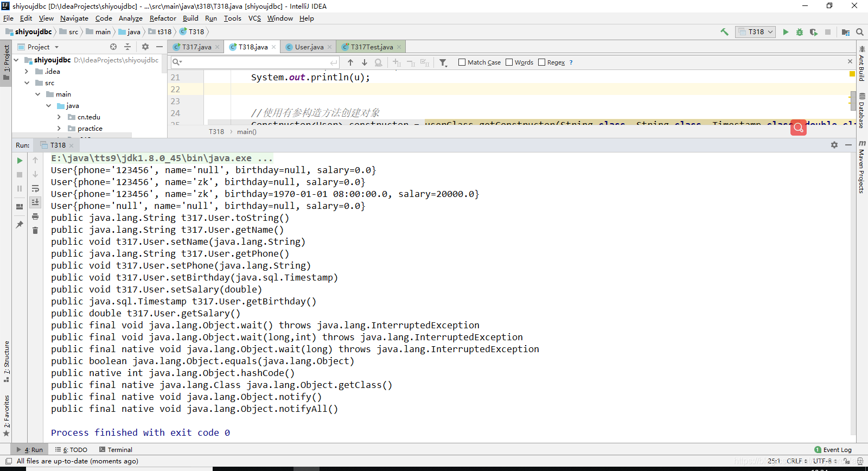Pause output in the Run panel
This screenshot has width=868, height=471.
point(20,188)
